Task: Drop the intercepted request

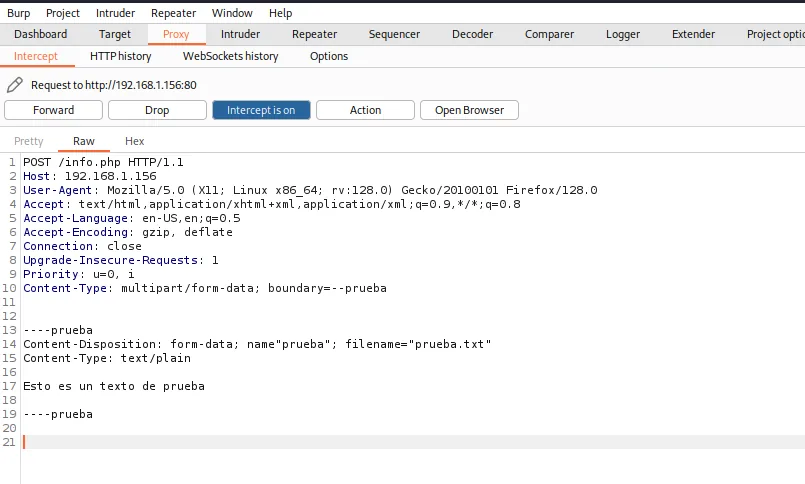Action: (x=157, y=110)
